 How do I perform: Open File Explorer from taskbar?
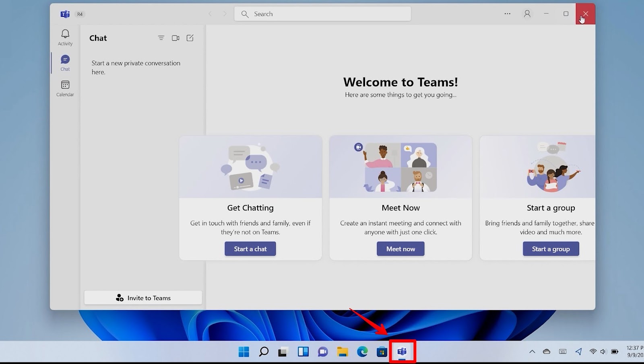pyautogui.click(x=343, y=352)
